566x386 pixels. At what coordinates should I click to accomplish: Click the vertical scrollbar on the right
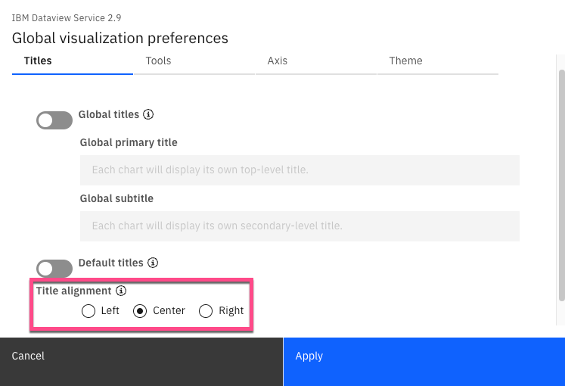point(562,185)
